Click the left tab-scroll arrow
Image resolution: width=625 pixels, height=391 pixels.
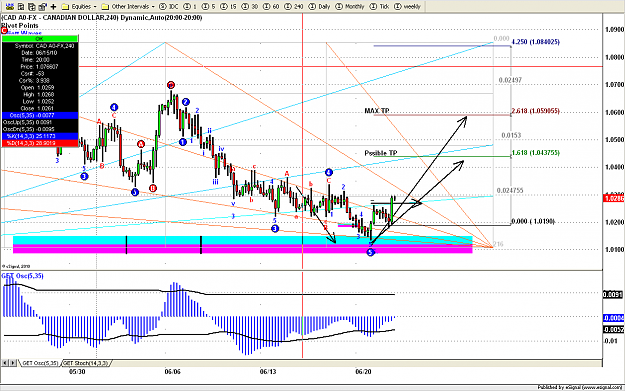[5, 363]
